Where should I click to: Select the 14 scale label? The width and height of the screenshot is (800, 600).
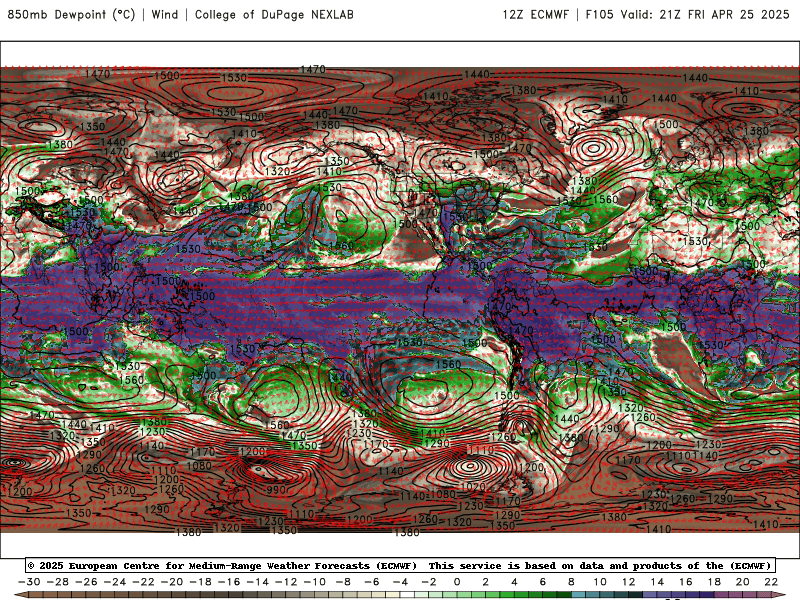(657, 582)
